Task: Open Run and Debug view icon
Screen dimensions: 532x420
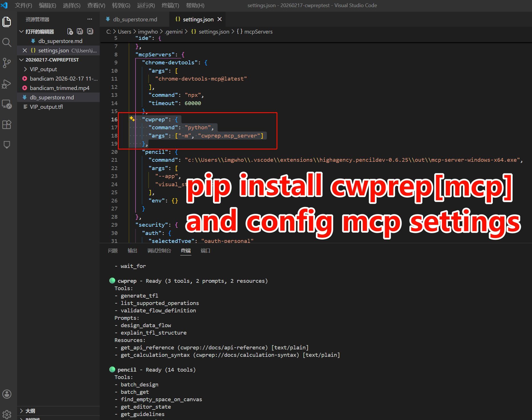Action: (7, 84)
